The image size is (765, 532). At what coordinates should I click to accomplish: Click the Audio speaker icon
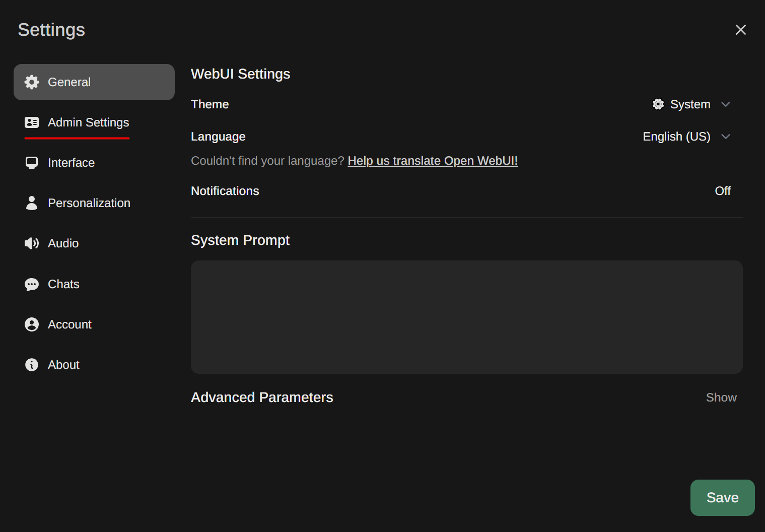pos(32,243)
